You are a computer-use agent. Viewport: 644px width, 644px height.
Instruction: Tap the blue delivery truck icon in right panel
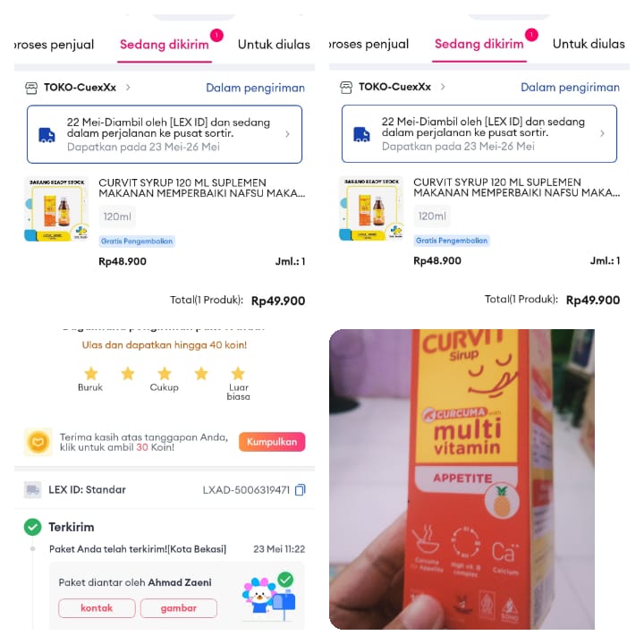361,134
